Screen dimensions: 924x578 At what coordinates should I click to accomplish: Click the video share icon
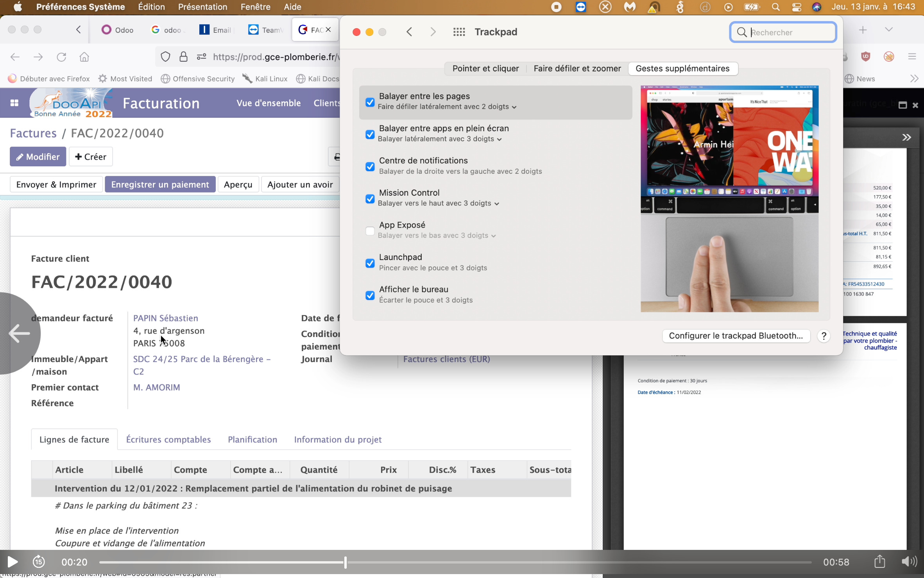point(879,562)
